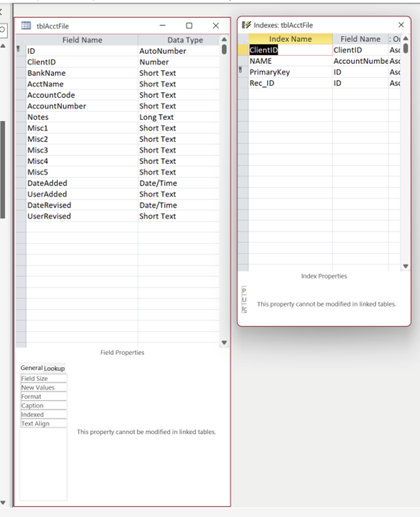Click the Field Name column header in tblAcctFile
This screenshot has height=517, width=420.
tap(82, 40)
